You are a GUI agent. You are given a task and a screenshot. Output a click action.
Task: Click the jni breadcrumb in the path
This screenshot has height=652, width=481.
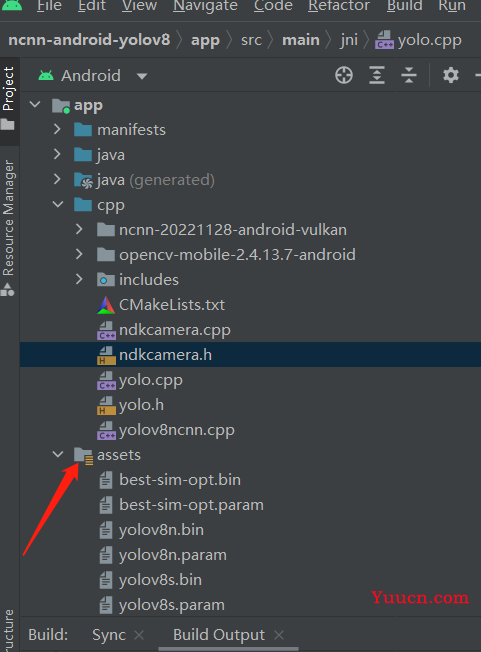click(x=349, y=40)
